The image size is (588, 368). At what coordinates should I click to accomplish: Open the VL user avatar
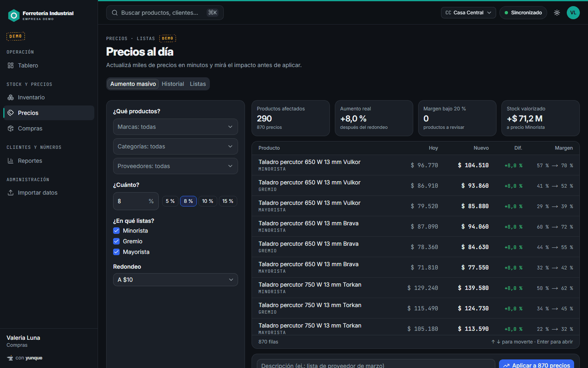pyautogui.click(x=573, y=13)
